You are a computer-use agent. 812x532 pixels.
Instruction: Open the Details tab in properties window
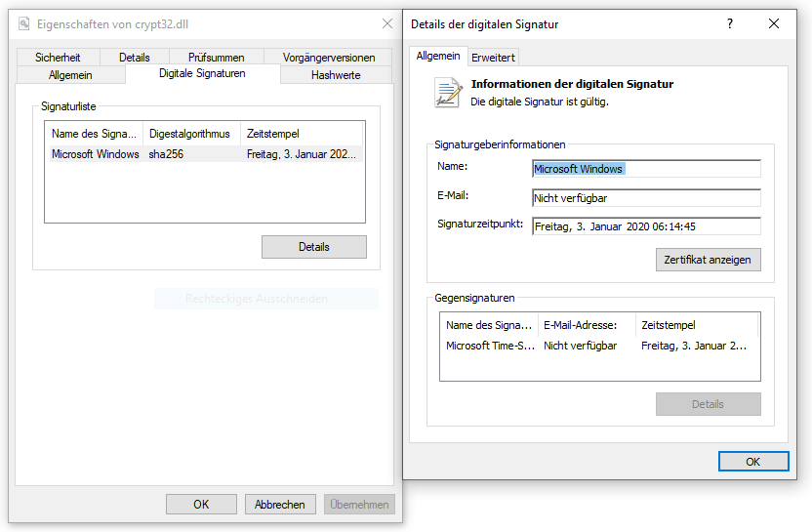134,57
